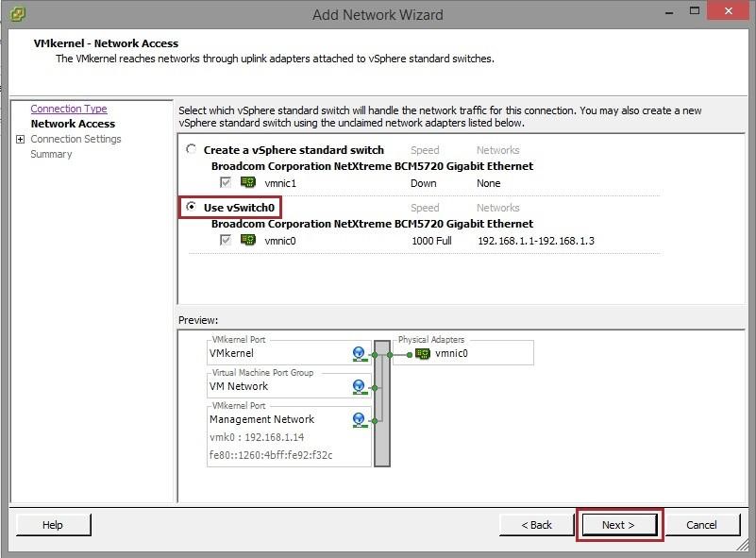Proceed with the Next button
Screen dimensions: 756x558
619,525
